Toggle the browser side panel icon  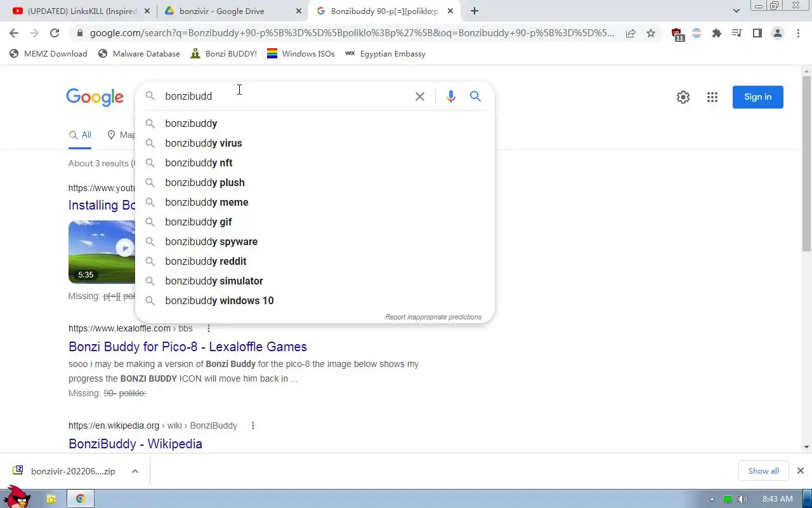[757, 34]
